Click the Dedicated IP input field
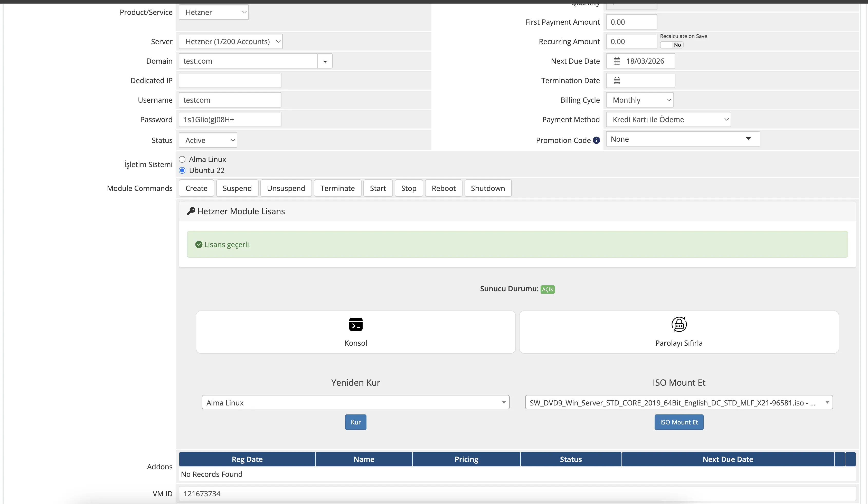 pos(230,81)
